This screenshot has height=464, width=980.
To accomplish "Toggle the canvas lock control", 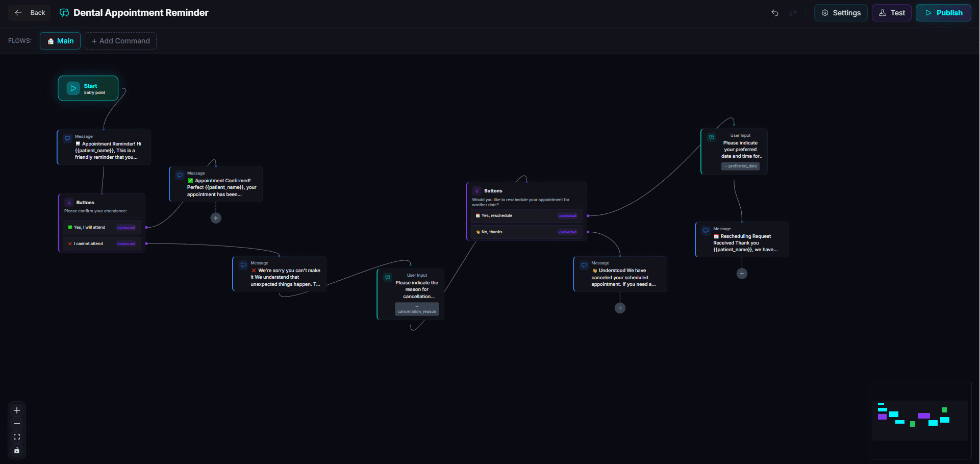I will 17,451.
